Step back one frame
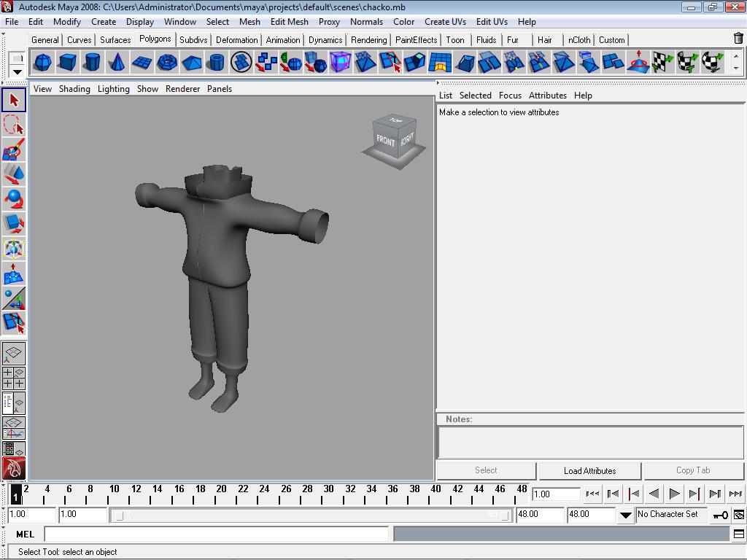This screenshot has height=560, width=747. pyautogui.click(x=613, y=494)
